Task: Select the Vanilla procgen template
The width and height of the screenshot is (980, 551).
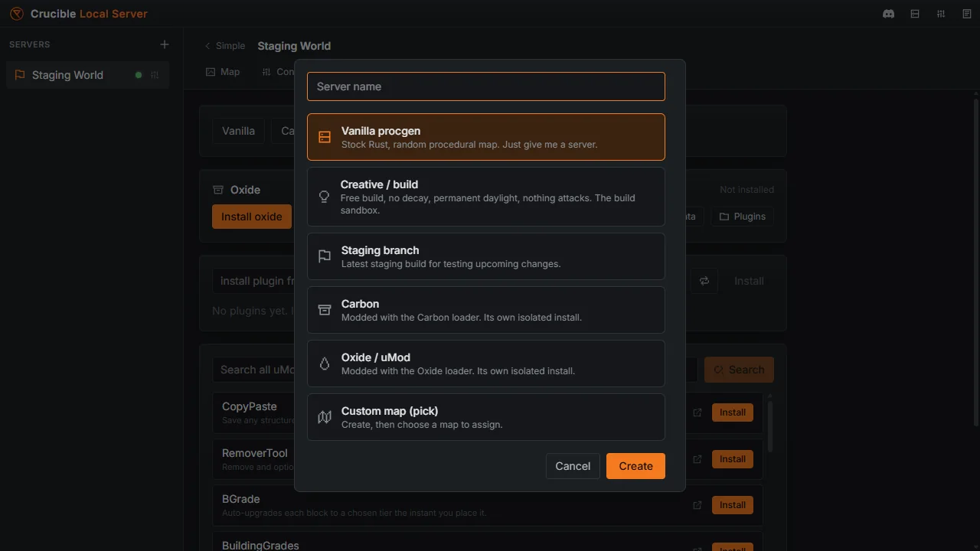Action: pos(486,137)
